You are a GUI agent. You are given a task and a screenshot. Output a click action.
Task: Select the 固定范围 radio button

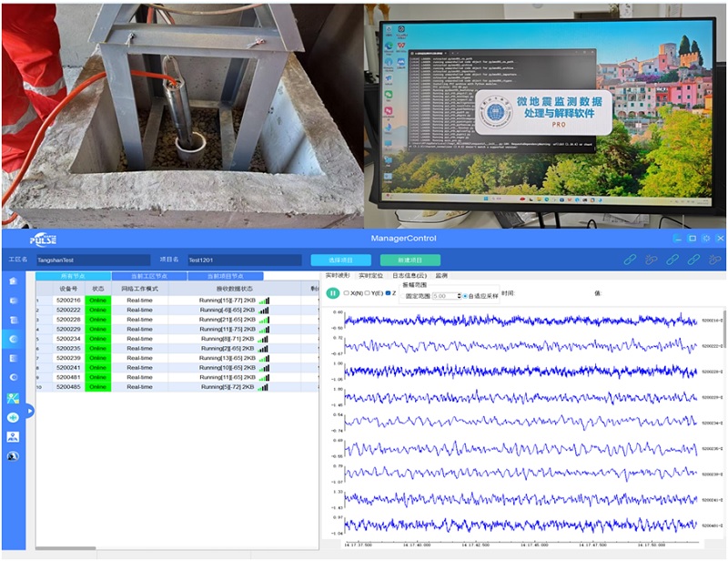click(405, 296)
